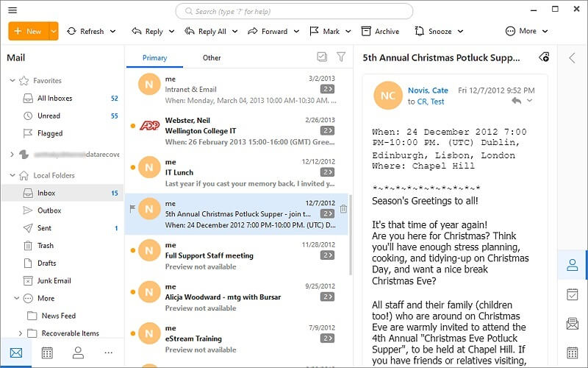Open All Inboxes folder
The image size is (588, 368).
pyautogui.click(x=62, y=98)
